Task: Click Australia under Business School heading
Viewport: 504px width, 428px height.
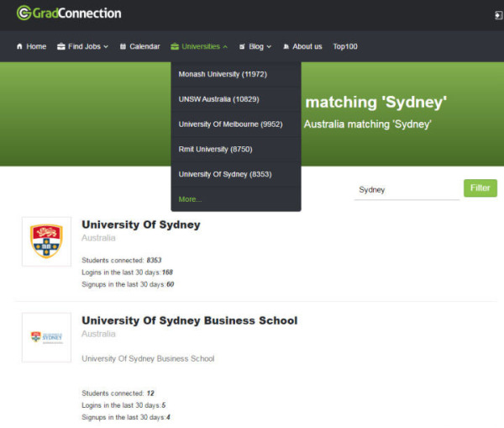Action: click(98, 334)
